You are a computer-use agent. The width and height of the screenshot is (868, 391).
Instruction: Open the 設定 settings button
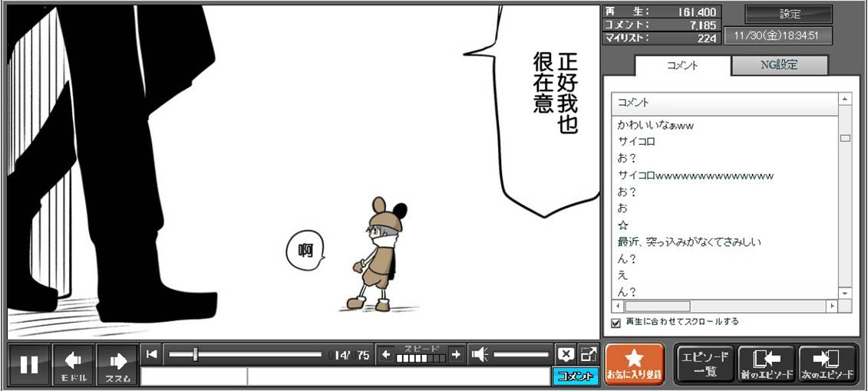coord(789,14)
